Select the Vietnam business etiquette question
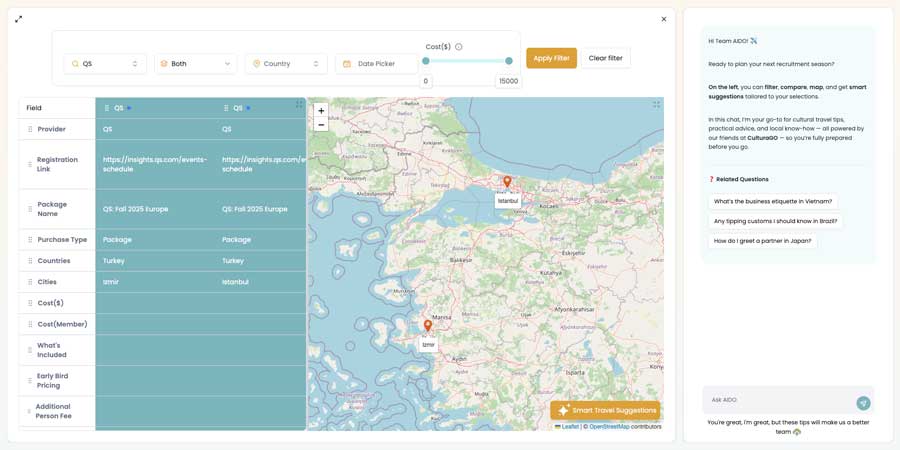This screenshot has height=450, width=900. pyautogui.click(x=772, y=201)
